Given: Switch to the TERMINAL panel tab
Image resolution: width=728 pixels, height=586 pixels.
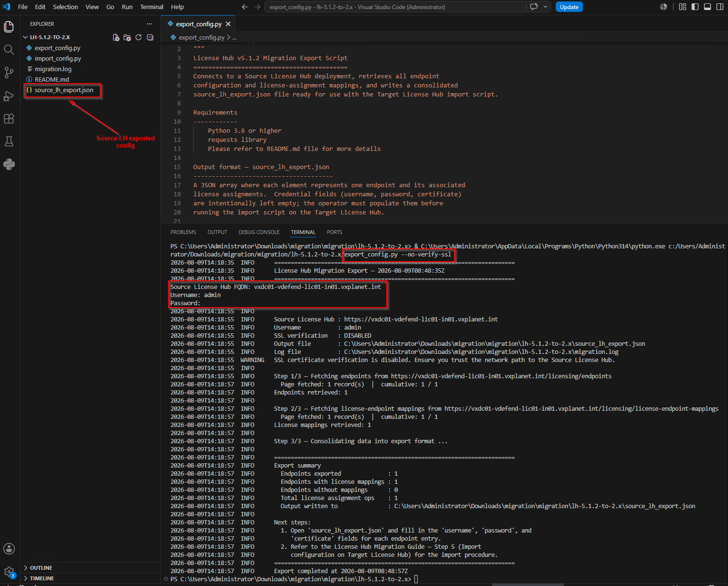Looking at the screenshot, I should (303, 232).
